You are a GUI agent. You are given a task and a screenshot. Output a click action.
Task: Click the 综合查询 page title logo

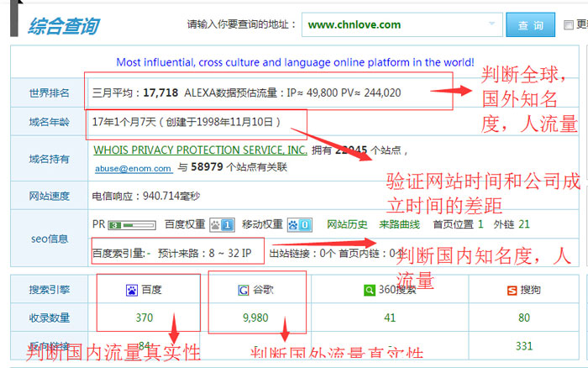pos(64,26)
